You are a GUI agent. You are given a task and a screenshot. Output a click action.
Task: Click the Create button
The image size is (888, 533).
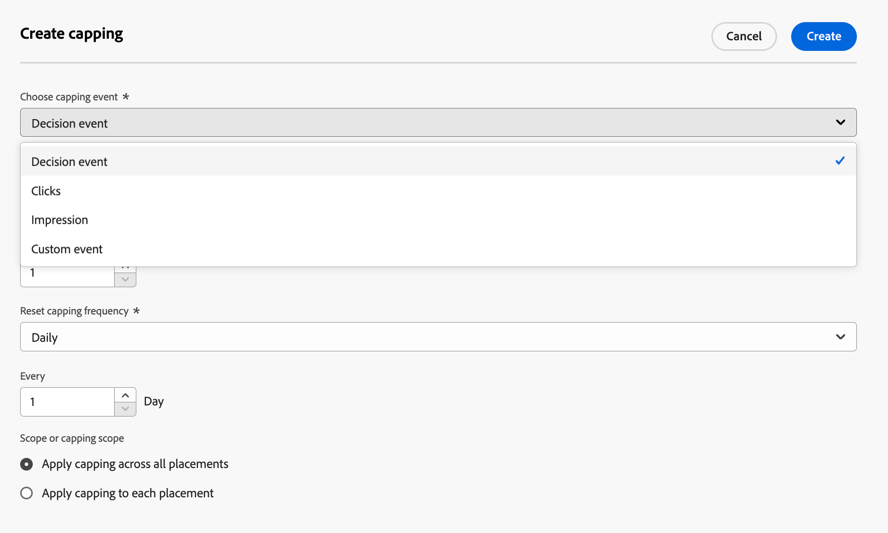coord(823,36)
